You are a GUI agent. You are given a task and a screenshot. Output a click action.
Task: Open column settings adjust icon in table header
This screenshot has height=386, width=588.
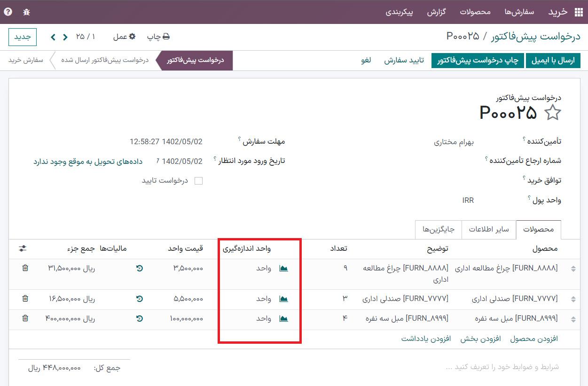click(23, 248)
